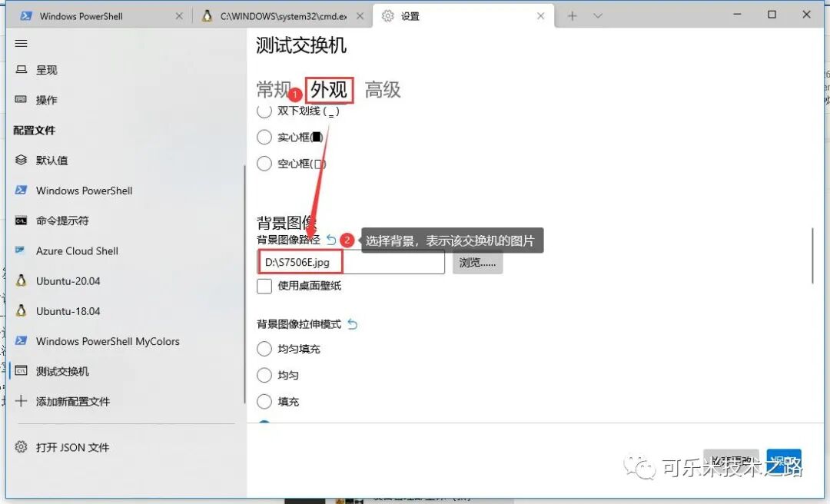Enable the 使用桌面壁纸 checkbox

tap(264, 286)
